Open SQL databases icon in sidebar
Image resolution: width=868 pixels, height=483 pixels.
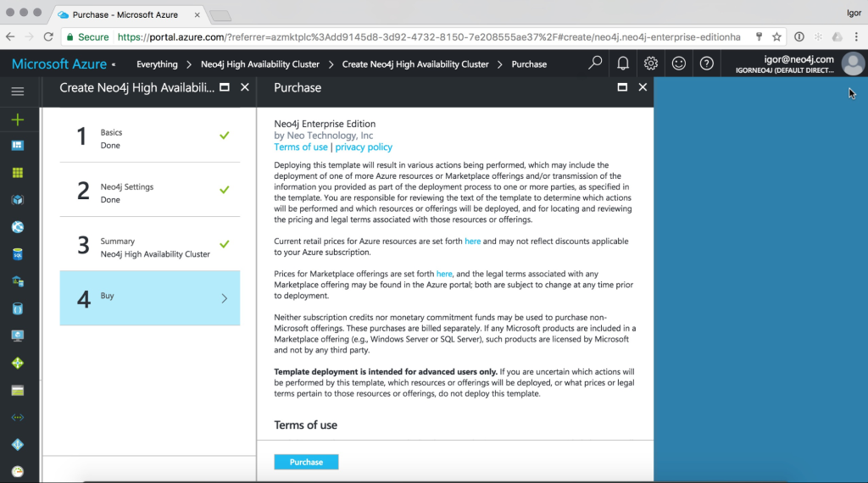coord(18,254)
